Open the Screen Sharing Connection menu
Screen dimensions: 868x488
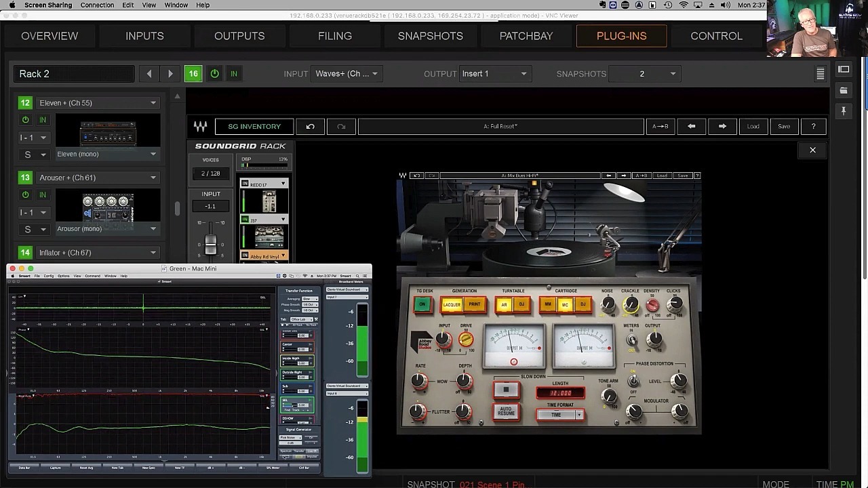[x=97, y=5]
